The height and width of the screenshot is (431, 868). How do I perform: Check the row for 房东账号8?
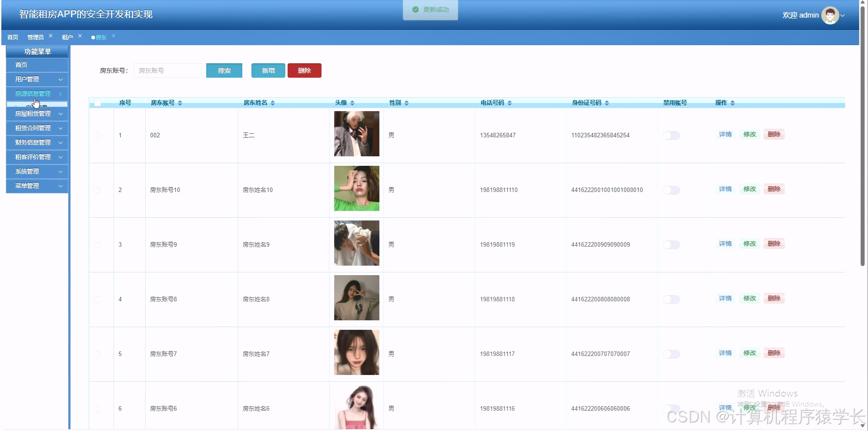click(97, 300)
